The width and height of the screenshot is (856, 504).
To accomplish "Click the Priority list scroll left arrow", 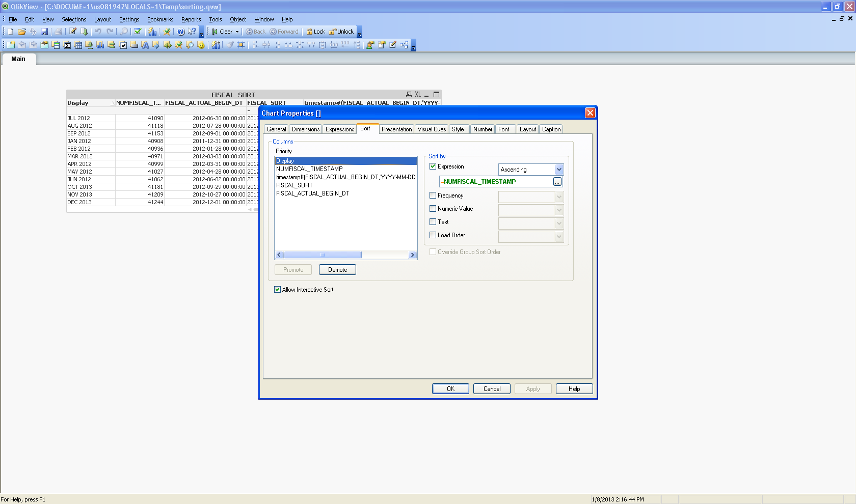I will coord(279,255).
